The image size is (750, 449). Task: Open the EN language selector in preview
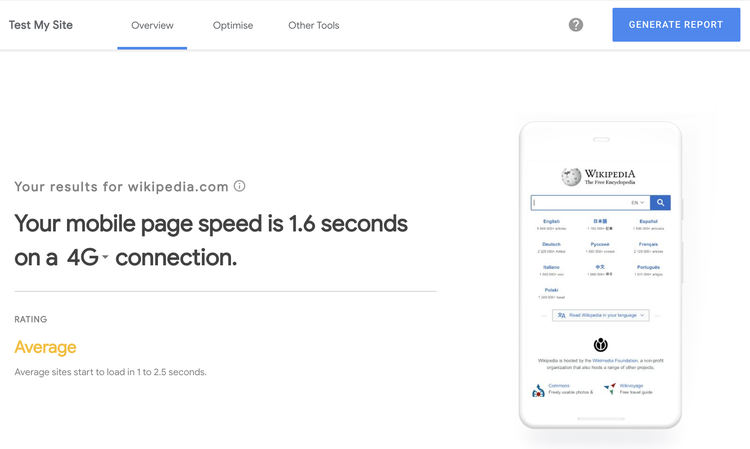(638, 203)
